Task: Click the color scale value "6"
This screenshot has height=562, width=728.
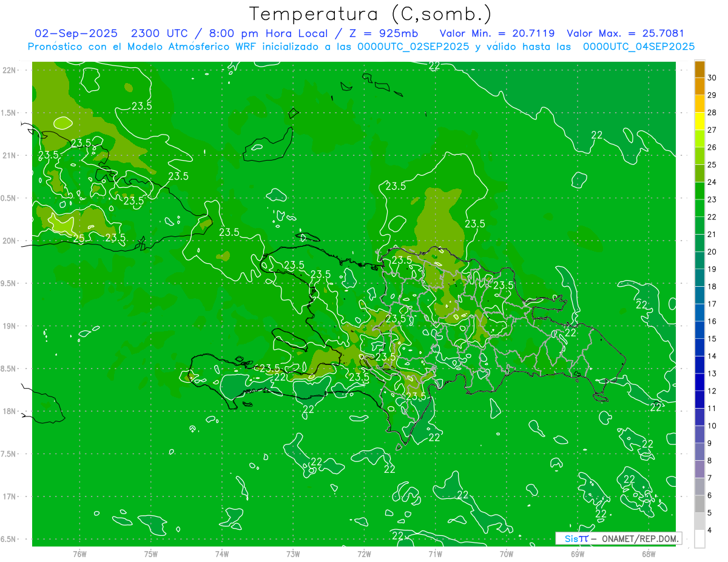Action: [710, 496]
